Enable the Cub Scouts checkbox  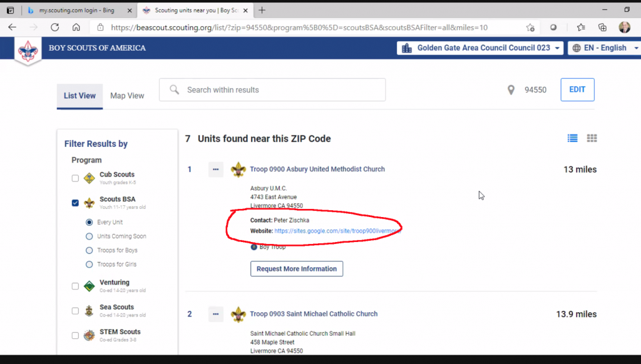tap(75, 178)
